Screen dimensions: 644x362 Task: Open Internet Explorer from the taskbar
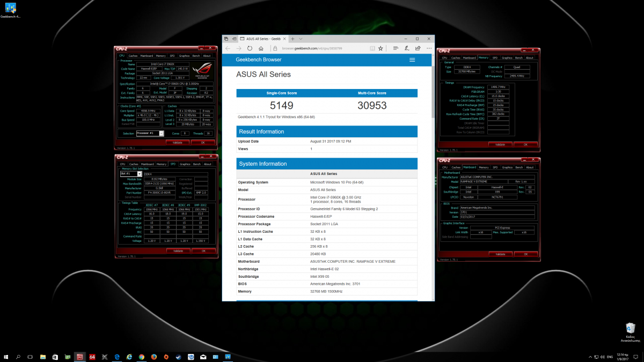pos(129,357)
